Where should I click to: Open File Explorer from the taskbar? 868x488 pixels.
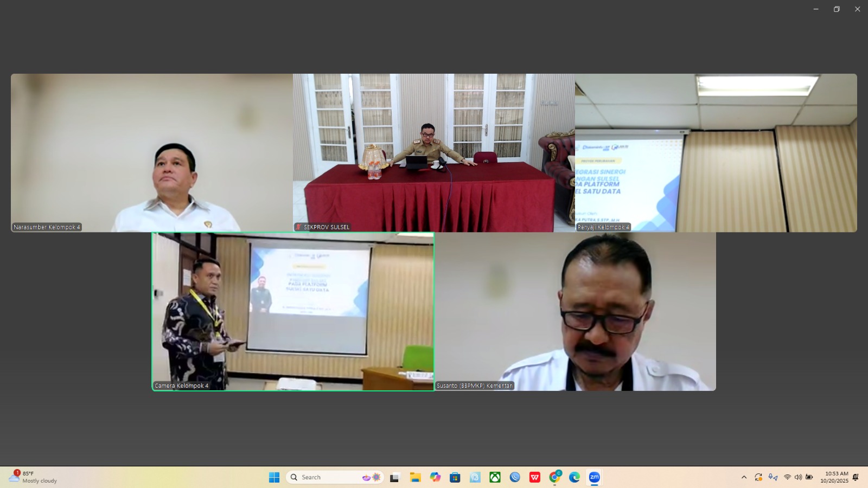click(x=415, y=477)
